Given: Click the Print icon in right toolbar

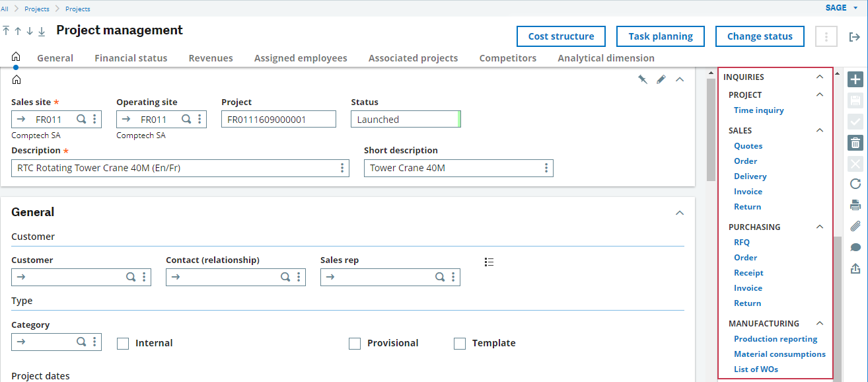Looking at the screenshot, I should click(x=855, y=205).
